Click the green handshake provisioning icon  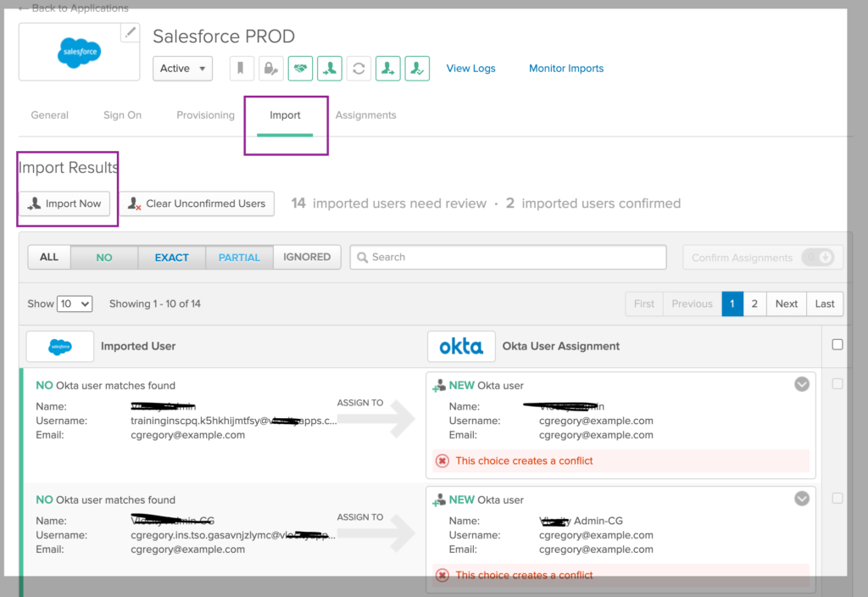coord(300,68)
